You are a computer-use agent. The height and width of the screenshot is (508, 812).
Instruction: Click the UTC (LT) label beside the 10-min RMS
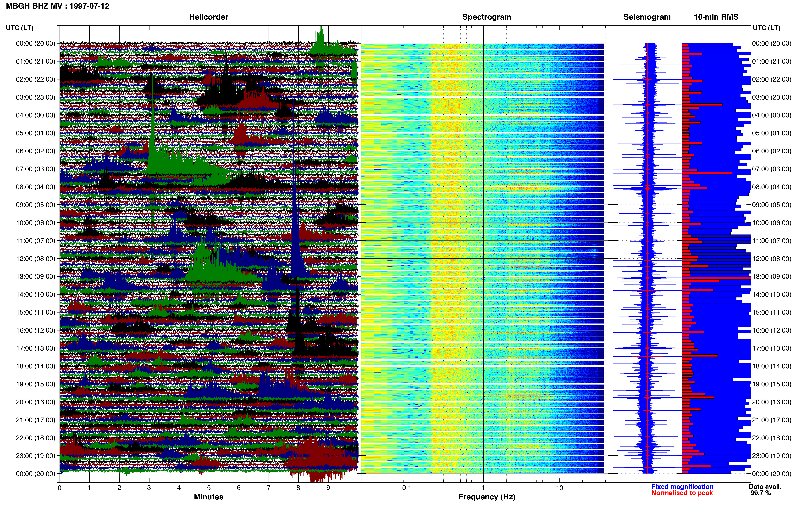click(x=767, y=28)
